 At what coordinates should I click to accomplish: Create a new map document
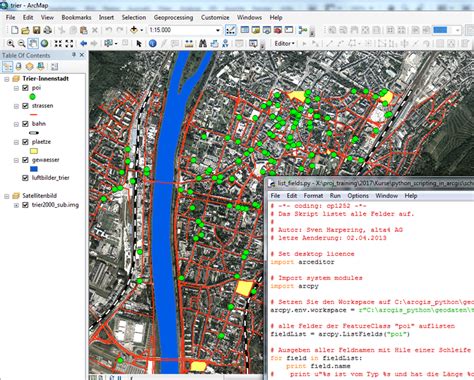(x=14, y=30)
